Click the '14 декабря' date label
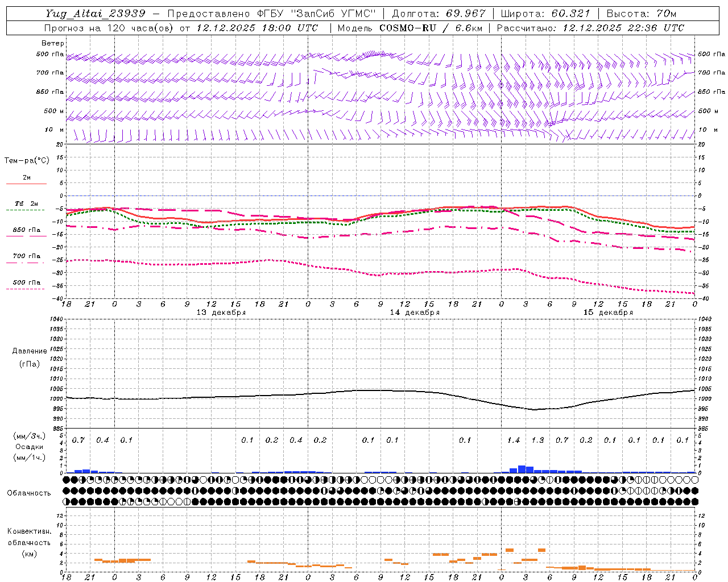The width and height of the screenshot is (728, 582). tap(415, 313)
